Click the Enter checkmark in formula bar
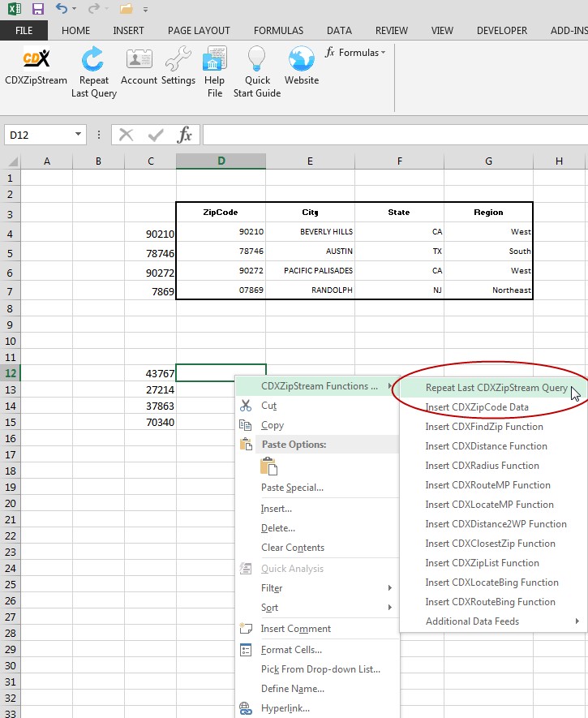This screenshot has width=588, height=718. pos(156,135)
